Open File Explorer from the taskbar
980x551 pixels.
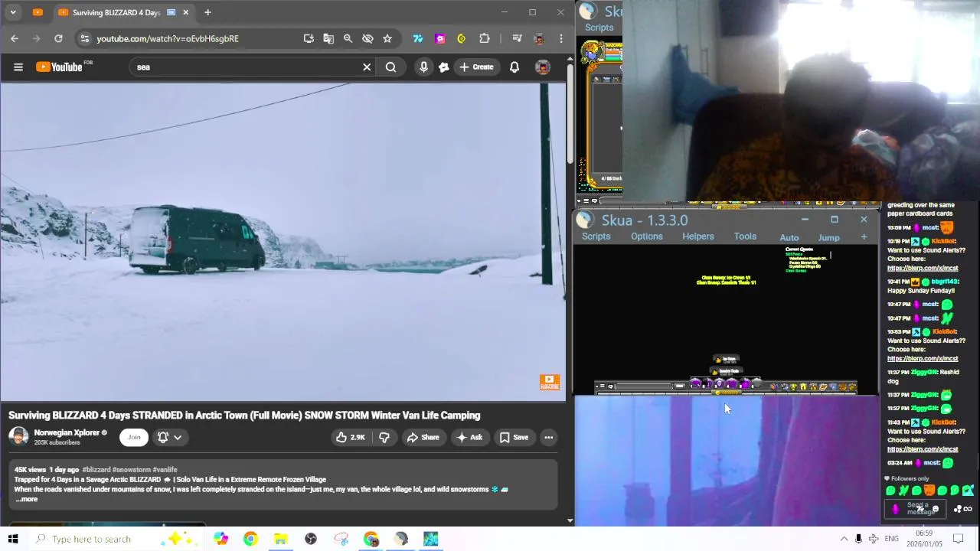280,539
